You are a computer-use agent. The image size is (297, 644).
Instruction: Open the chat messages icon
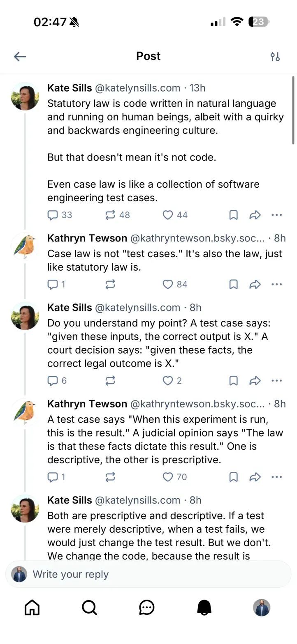pos(147,608)
